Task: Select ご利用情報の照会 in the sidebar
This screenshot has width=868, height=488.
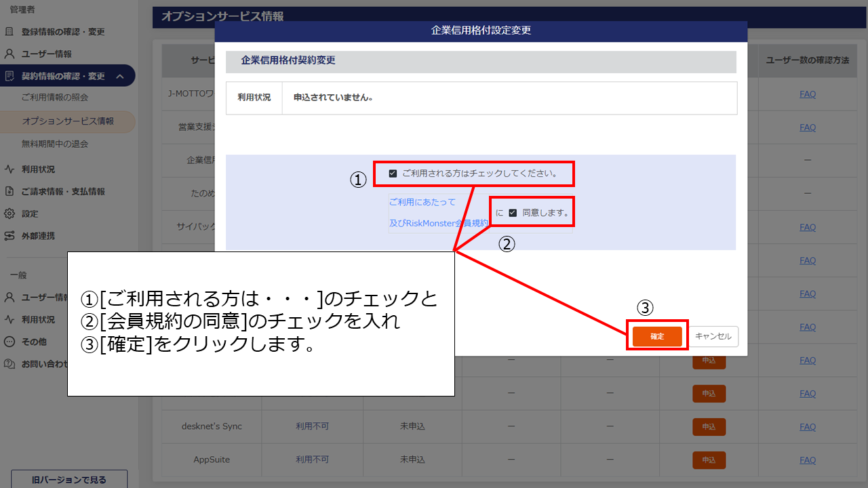Action: (x=55, y=98)
